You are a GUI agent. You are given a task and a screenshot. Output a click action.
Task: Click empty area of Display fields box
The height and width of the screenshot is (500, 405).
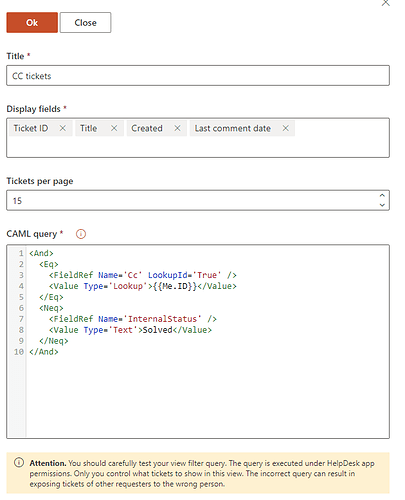pyautogui.click(x=198, y=147)
